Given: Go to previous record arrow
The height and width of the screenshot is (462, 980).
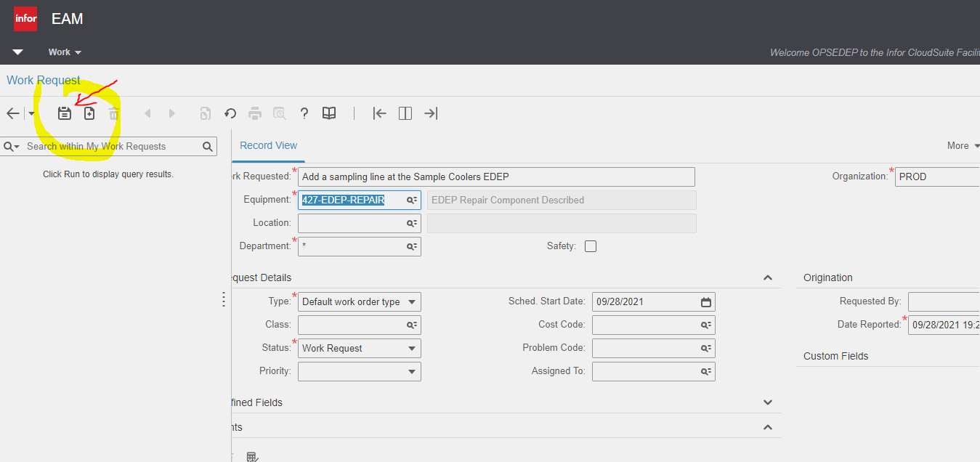Looking at the screenshot, I should tap(148, 113).
